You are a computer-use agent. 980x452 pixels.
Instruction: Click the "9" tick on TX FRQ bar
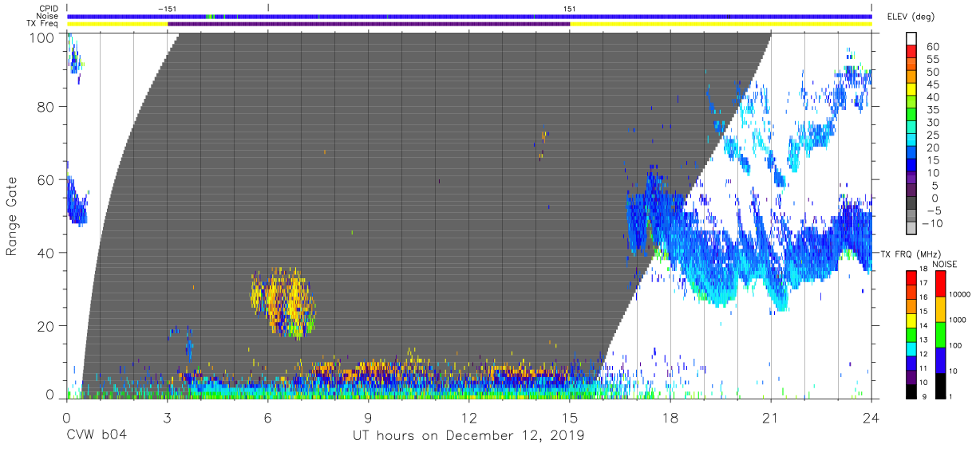pos(924,399)
